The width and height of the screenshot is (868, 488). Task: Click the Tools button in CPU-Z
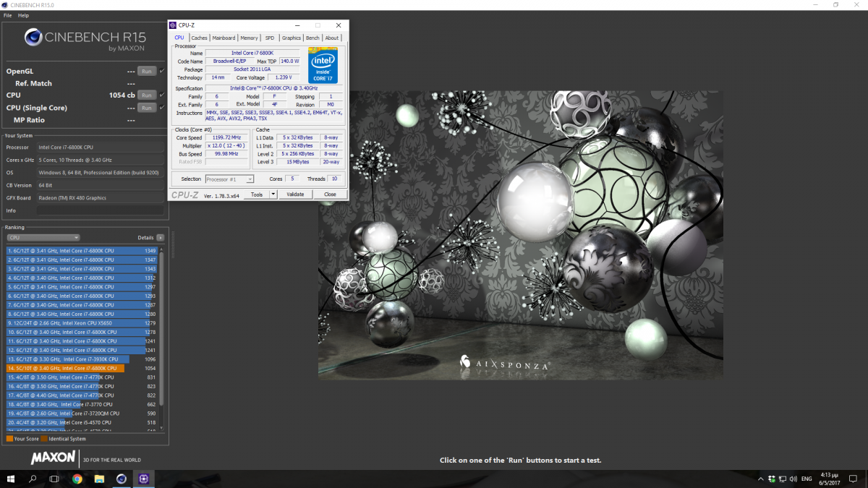point(257,194)
